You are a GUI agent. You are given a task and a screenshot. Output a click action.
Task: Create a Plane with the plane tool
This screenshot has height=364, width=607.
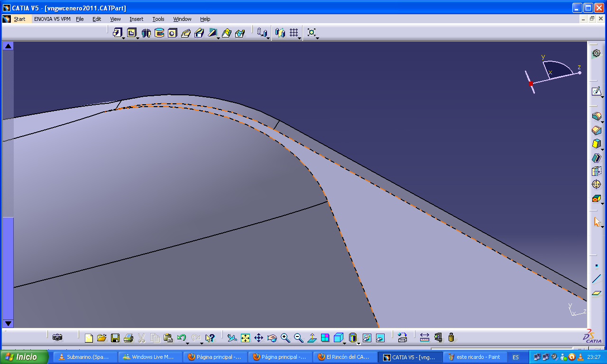coord(597,293)
